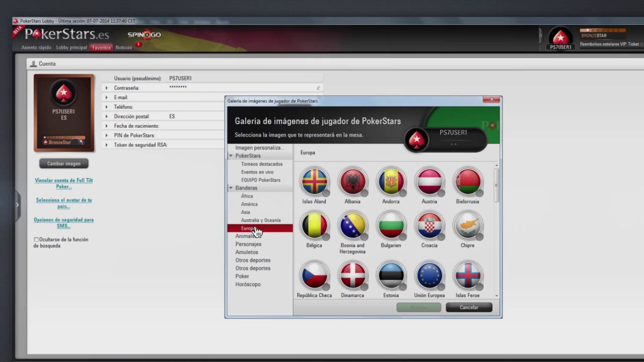Select the Bulgarien flag avatar

tap(391, 225)
